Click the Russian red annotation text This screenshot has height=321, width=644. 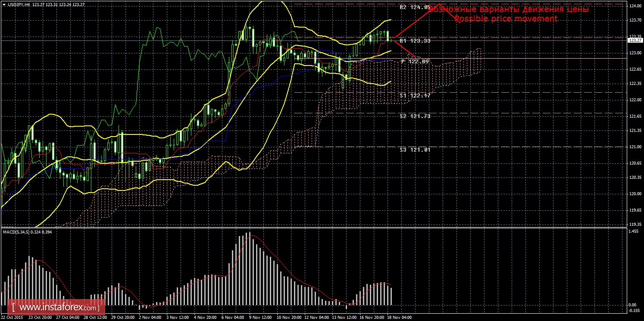[509, 9]
